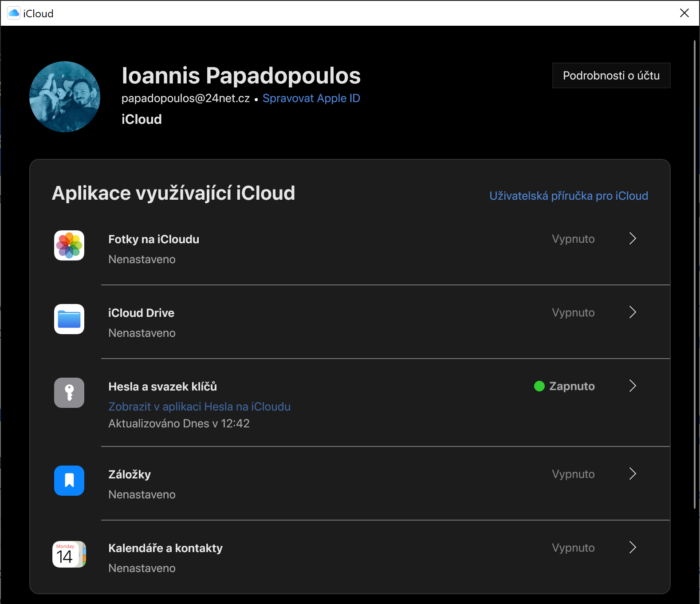Click Vypnuto status for Kalendáře a kontakty
The width and height of the screenshot is (700, 604).
573,548
